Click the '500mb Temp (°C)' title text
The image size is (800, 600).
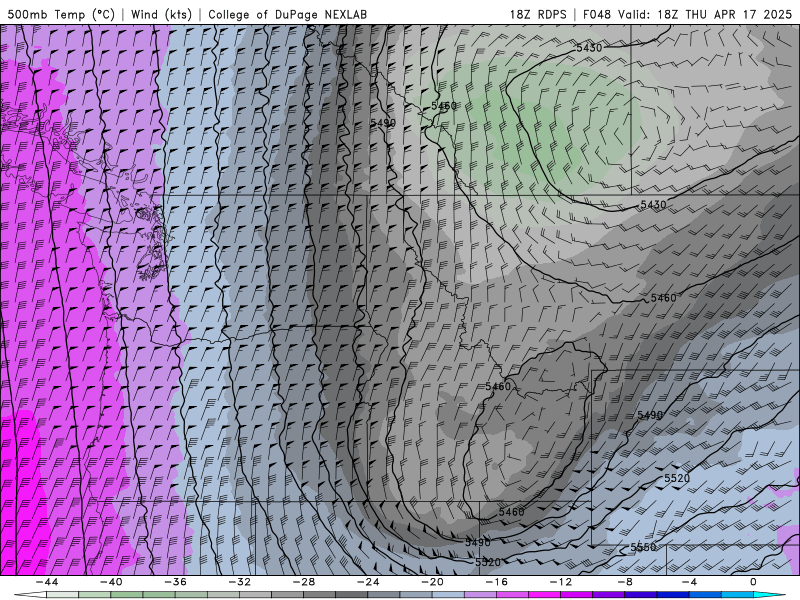click(x=61, y=14)
